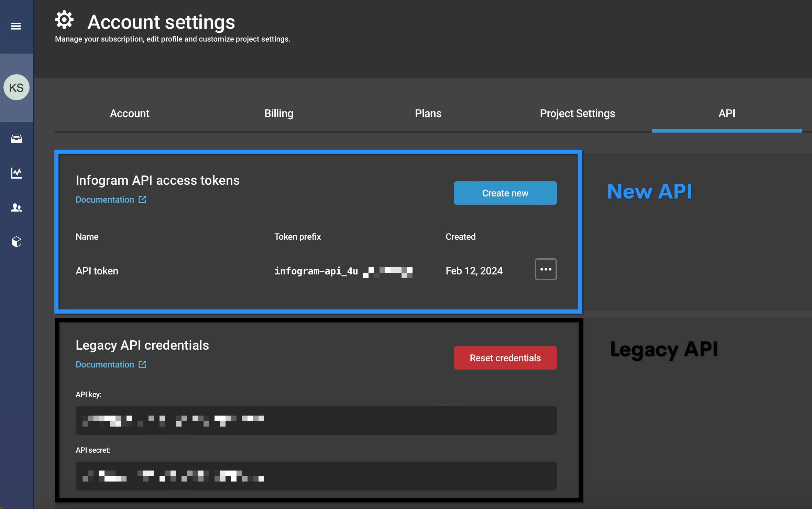Click the KS user avatar
Viewport: 812px width, 509px height.
point(16,88)
